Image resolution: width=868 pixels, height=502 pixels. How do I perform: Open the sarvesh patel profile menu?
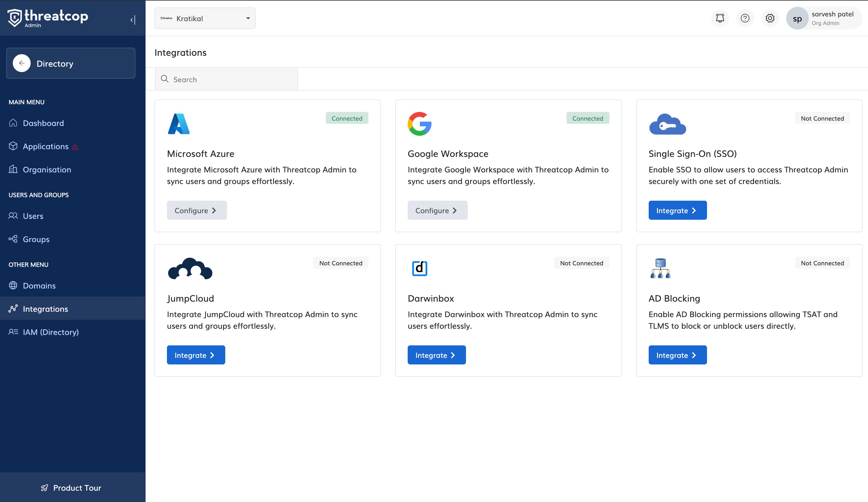click(x=824, y=18)
